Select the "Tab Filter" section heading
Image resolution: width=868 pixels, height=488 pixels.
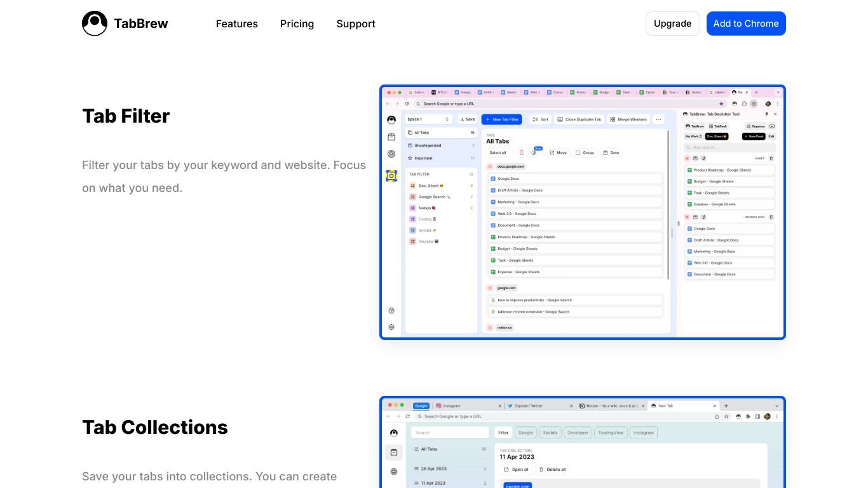(126, 116)
